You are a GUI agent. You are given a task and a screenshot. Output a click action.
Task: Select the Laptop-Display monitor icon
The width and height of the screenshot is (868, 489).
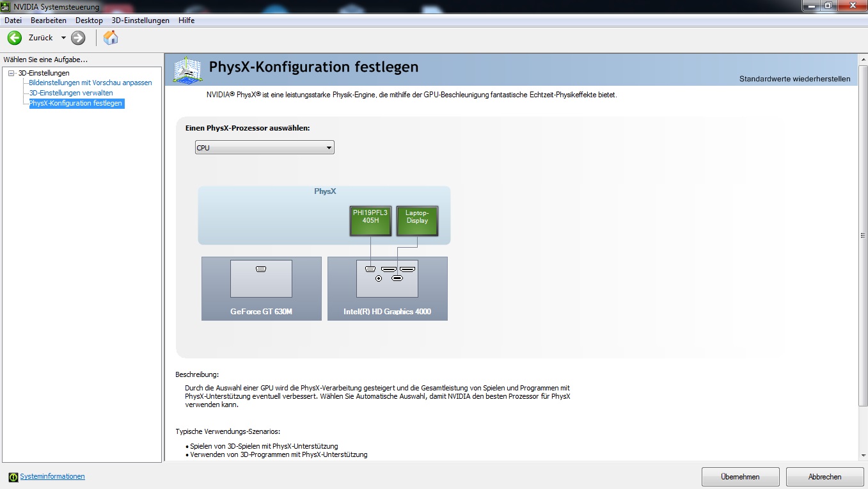point(417,221)
